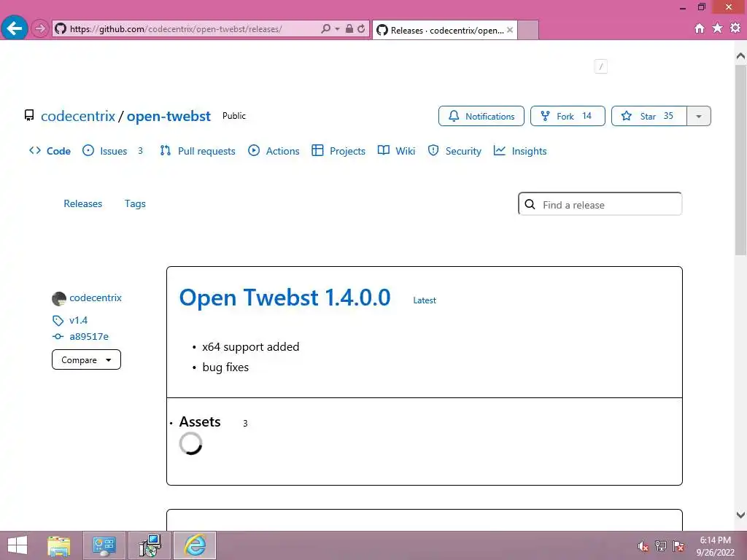
Task: Click the network tray icon
Action: (661, 546)
